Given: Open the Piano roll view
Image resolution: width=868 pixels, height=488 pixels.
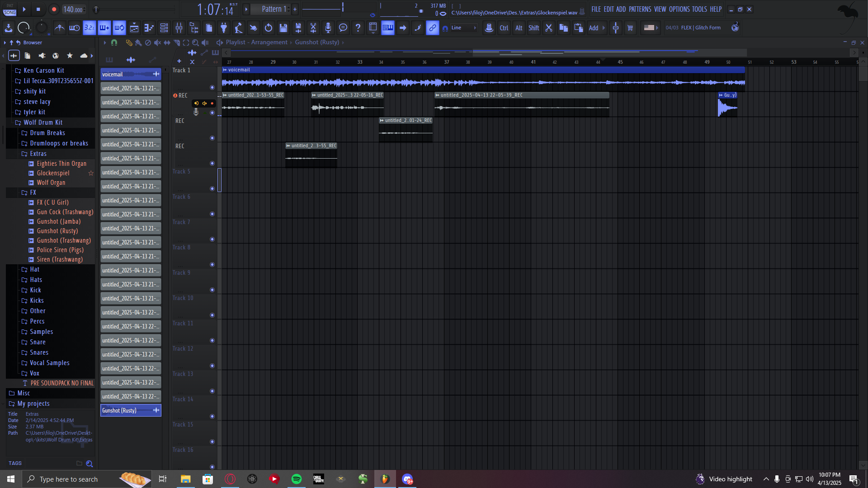Looking at the screenshot, I should [149, 28].
